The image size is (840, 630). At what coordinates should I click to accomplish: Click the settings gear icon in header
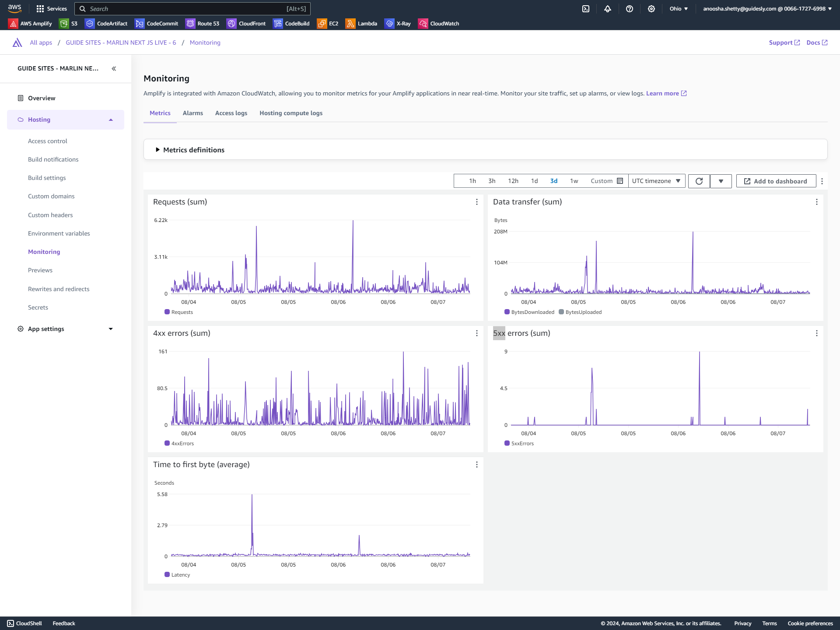point(651,9)
